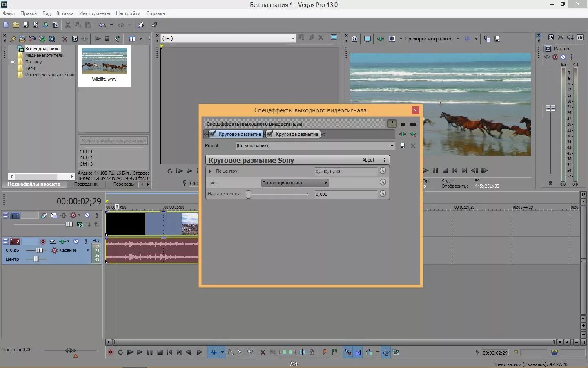Uncheck the first Круговое размытие effect checkbox
The image size is (588, 368).
point(212,134)
